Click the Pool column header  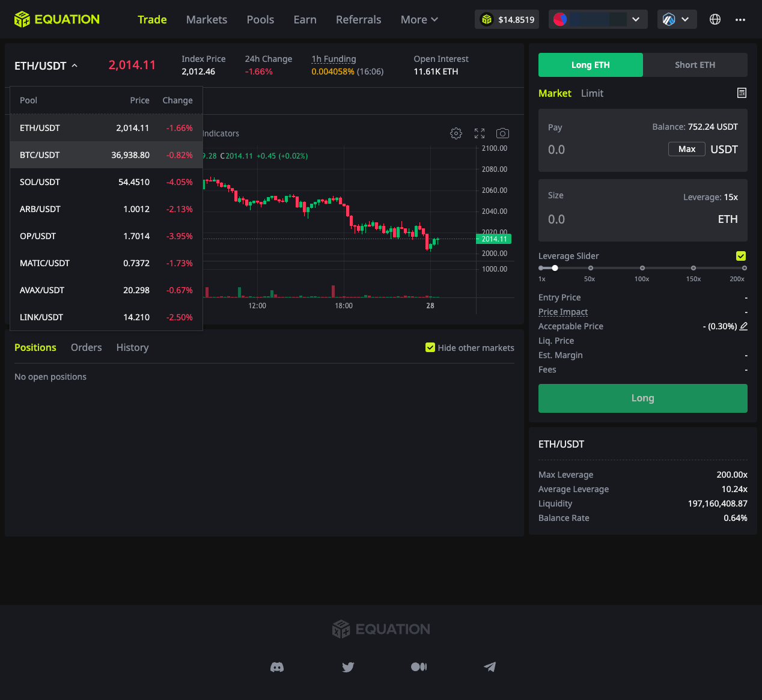pos(28,100)
